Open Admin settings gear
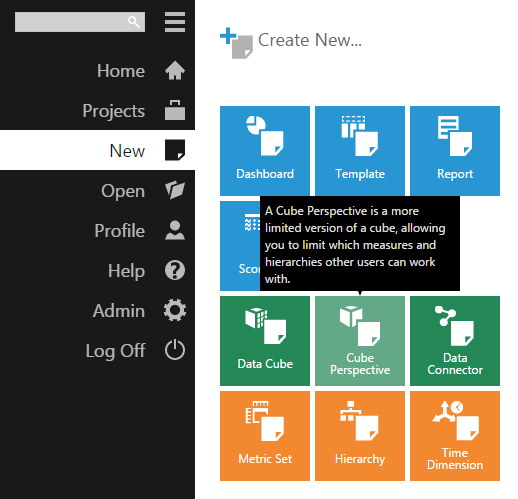This screenshot has width=518, height=499. click(175, 310)
